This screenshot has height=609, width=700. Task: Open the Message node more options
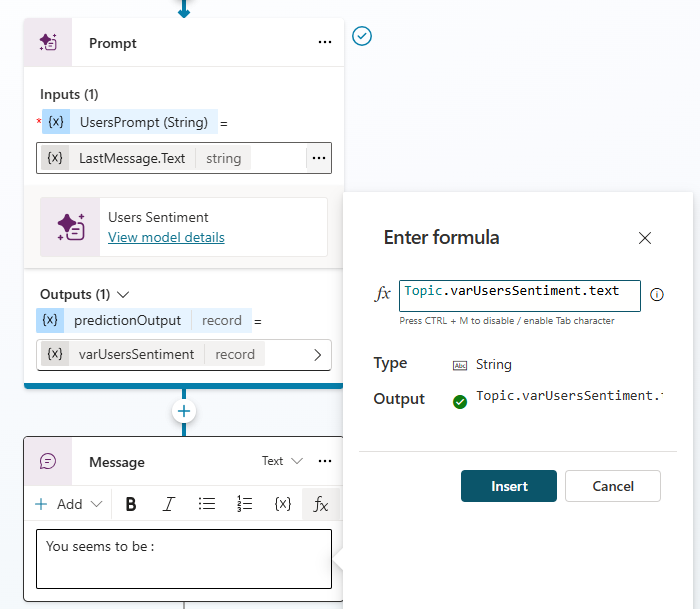(324, 462)
